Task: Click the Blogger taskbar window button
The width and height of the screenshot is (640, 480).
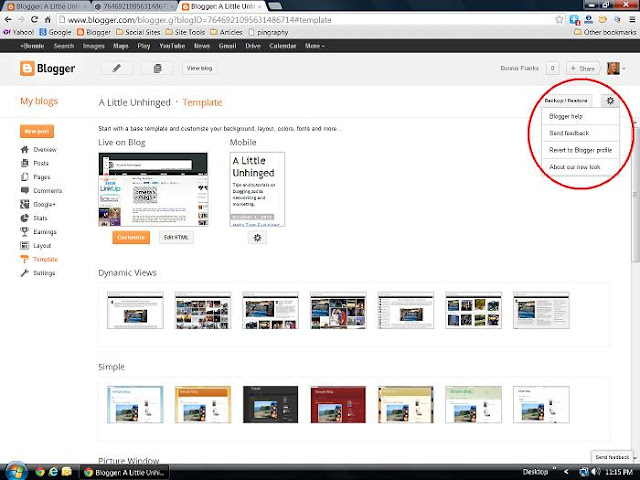Action: pyautogui.click(x=124, y=472)
